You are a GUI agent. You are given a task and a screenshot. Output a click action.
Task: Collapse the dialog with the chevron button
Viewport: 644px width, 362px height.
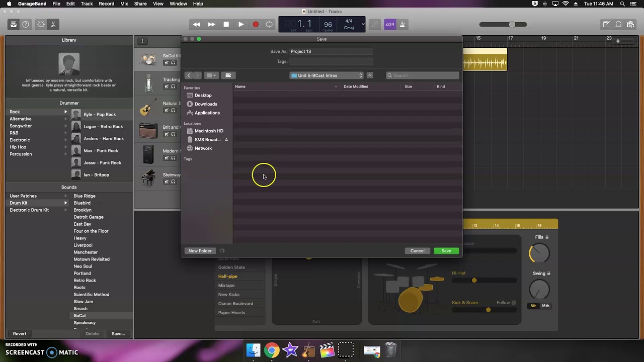370,75
